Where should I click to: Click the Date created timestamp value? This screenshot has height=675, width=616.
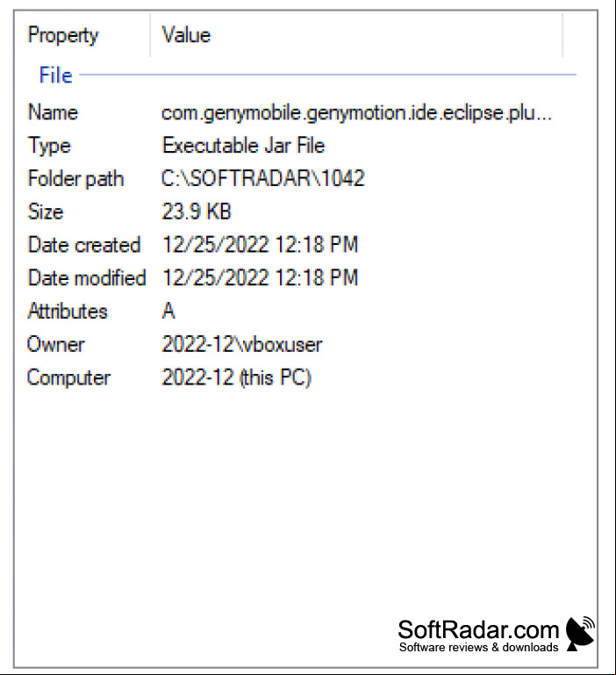pos(260,245)
